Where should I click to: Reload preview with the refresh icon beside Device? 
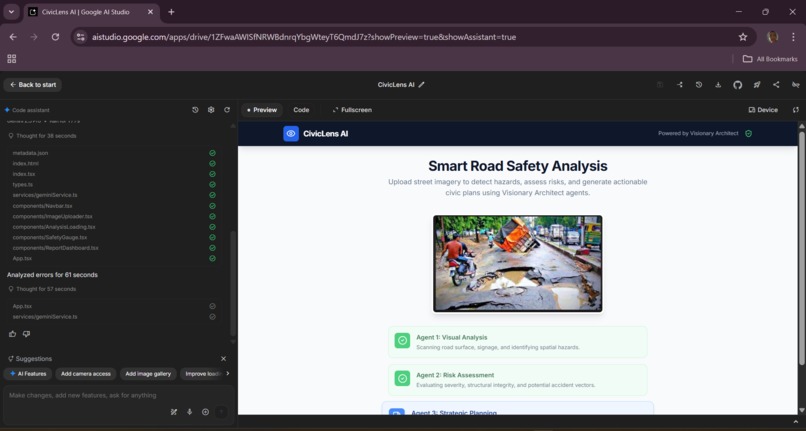coord(796,110)
